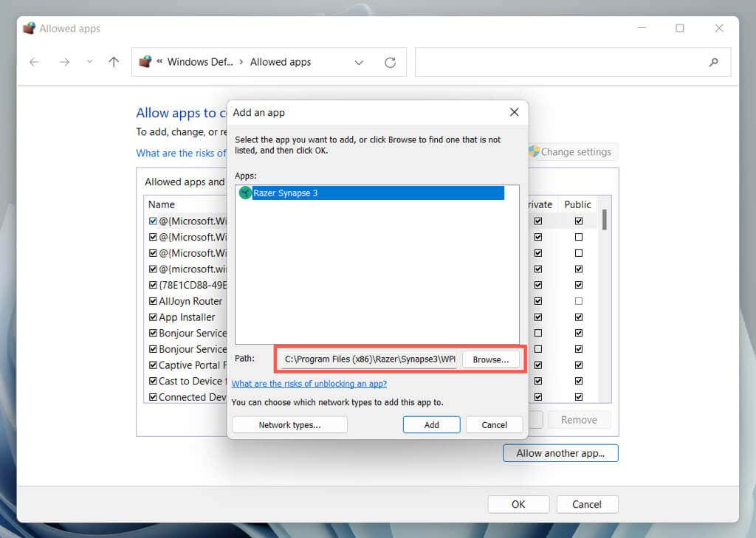Minimize the Allowed apps window

pos(642,29)
